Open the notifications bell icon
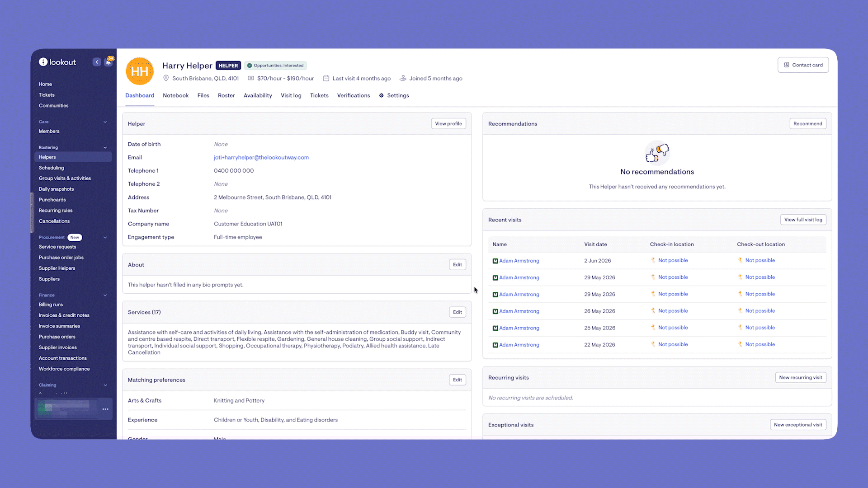This screenshot has width=868, height=488. tap(108, 62)
